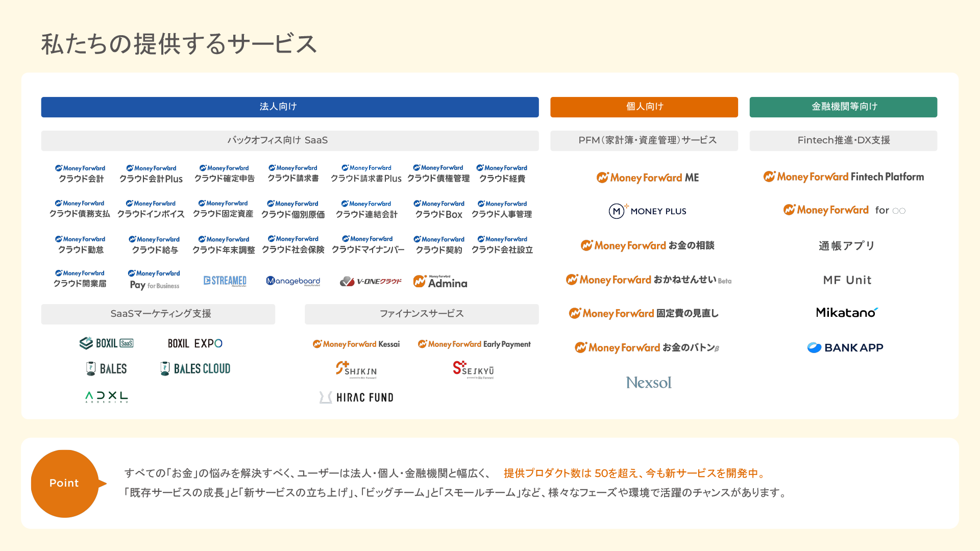
Task: Open the クラウド給与 logo
Action: click(155, 245)
